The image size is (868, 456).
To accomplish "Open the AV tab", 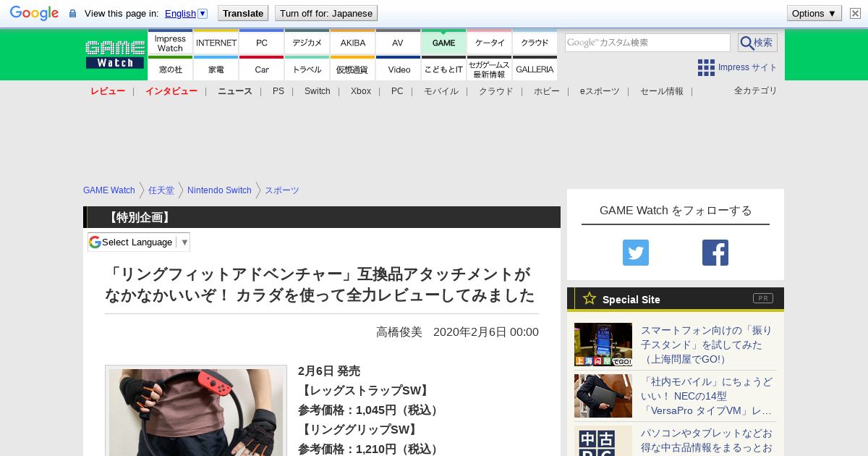I will pos(398,42).
